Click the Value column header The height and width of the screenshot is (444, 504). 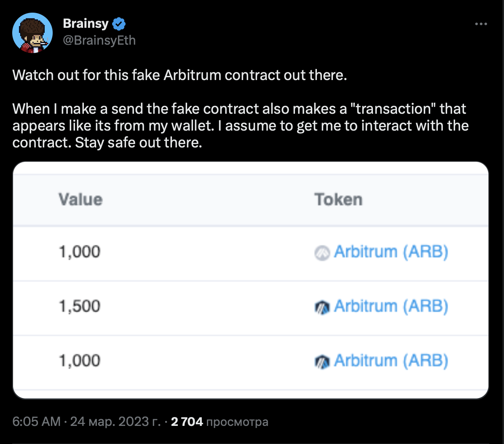[80, 199]
